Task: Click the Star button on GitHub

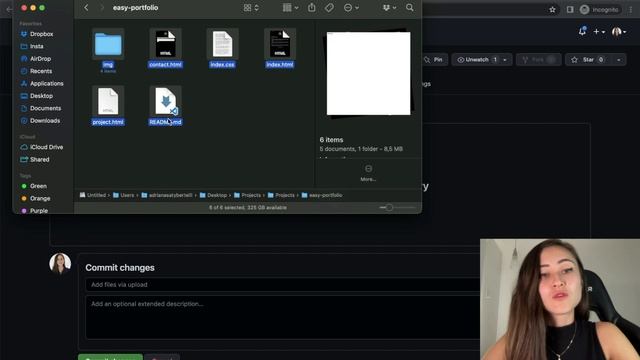Action: click(x=588, y=60)
